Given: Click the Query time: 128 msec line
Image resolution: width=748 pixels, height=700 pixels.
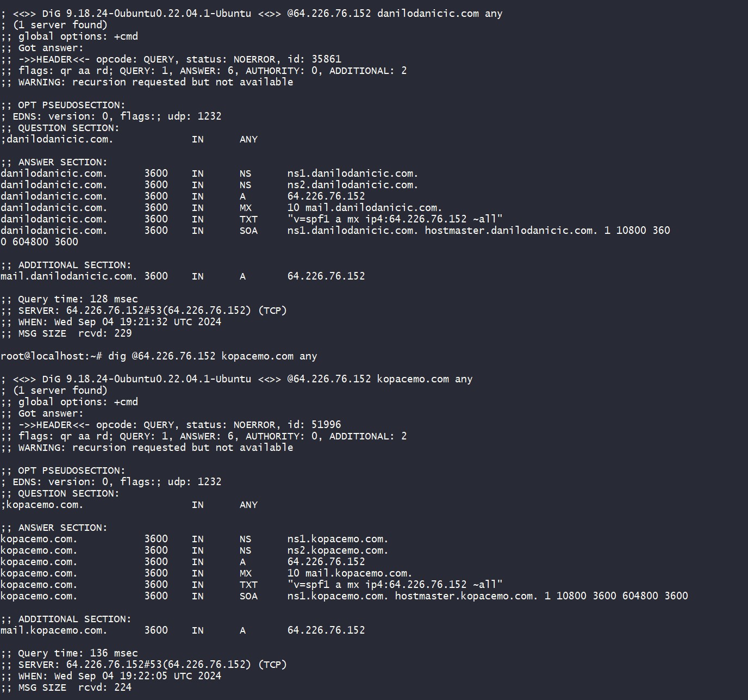Looking at the screenshot, I should (x=69, y=299).
